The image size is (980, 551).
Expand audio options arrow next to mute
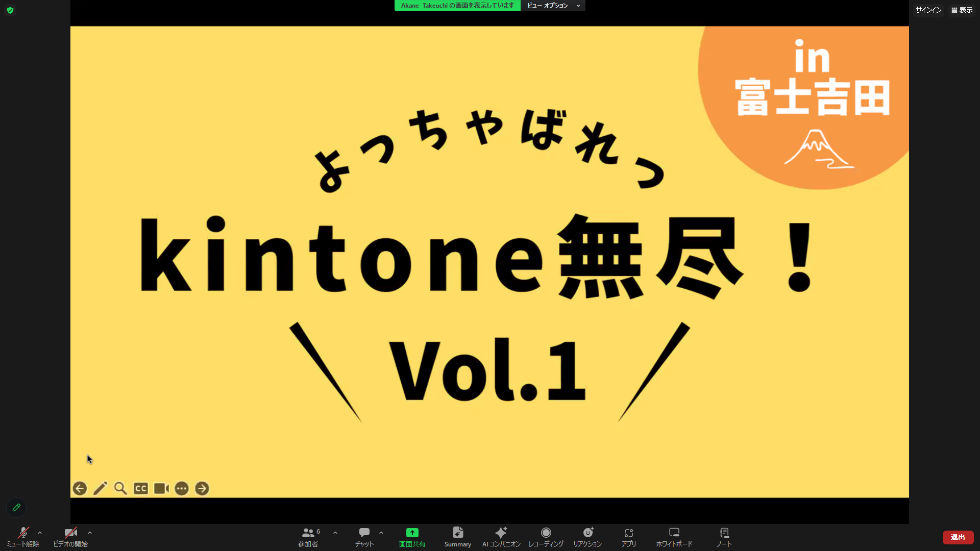tap(40, 533)
